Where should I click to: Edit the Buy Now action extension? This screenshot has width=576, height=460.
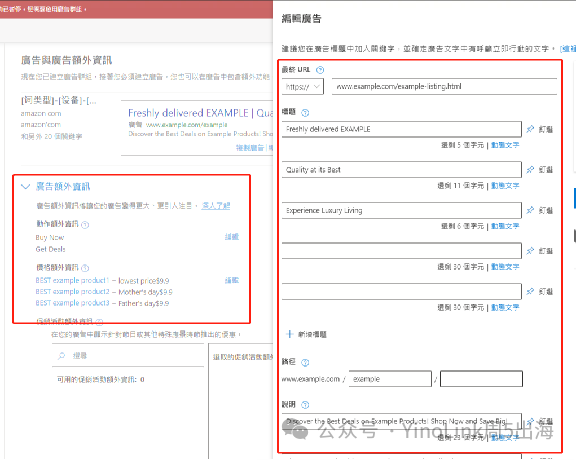pyautogui.click(x=231, y=237)
